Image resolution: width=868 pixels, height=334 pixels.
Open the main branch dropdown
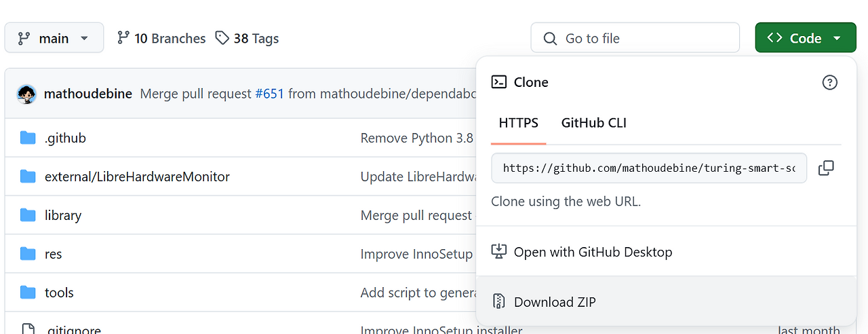click(54, 38)
